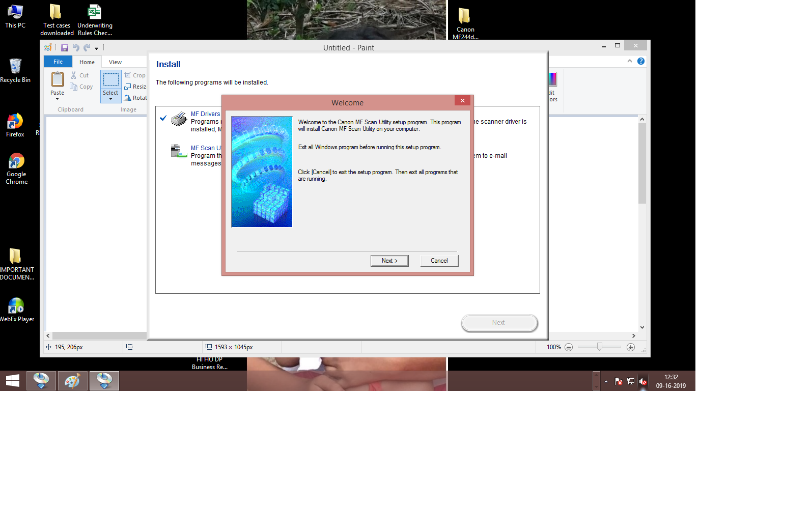This screenshot has width=811, height=532.
Task: Open Paint Help question mark icon
Action: pos(641,61)
